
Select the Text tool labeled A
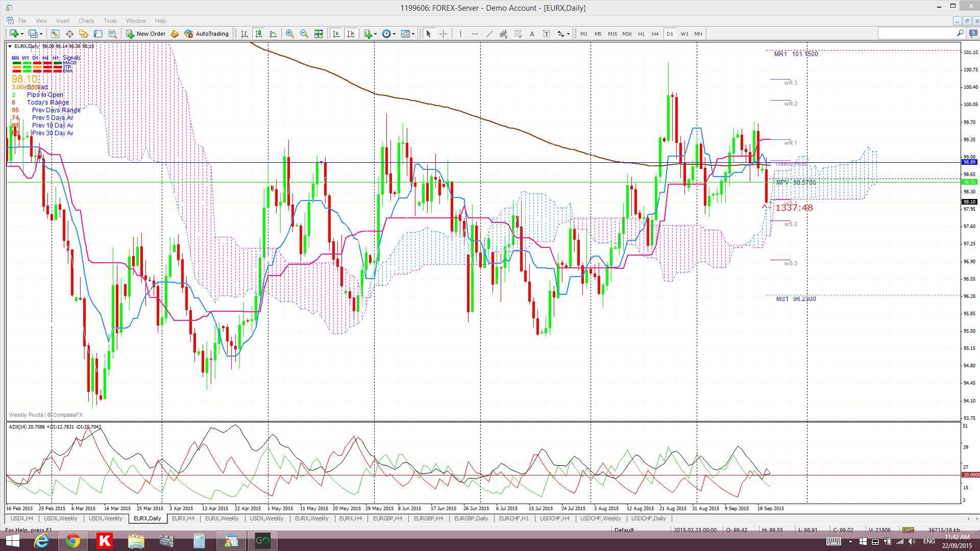(x=532, y=34)
